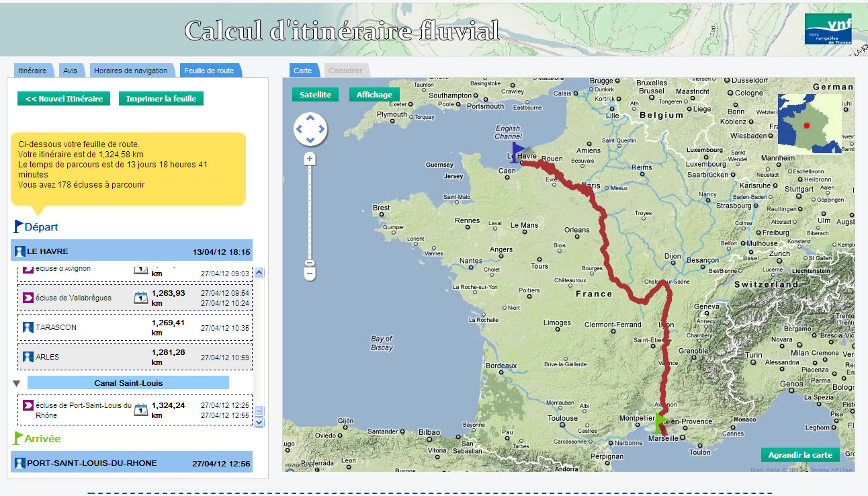The width and height of the screenshot is (868, 496).
Task: Click the VNF logo
Action: pos(828,29)
